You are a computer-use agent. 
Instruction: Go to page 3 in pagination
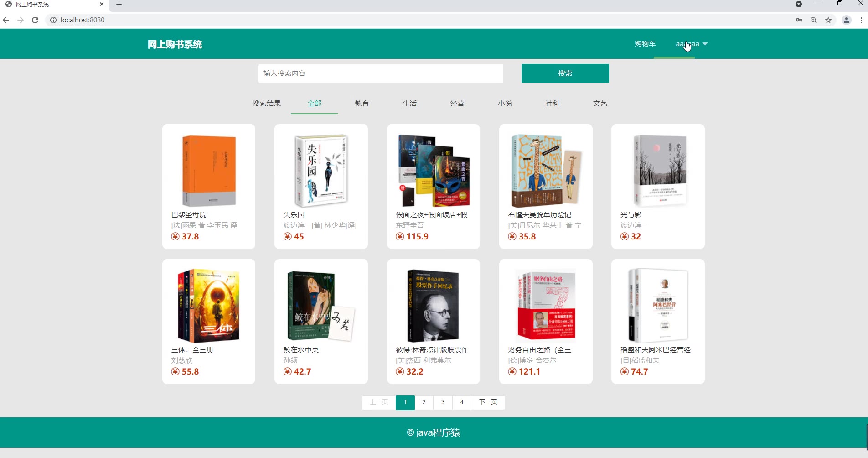tap(443, 402)
